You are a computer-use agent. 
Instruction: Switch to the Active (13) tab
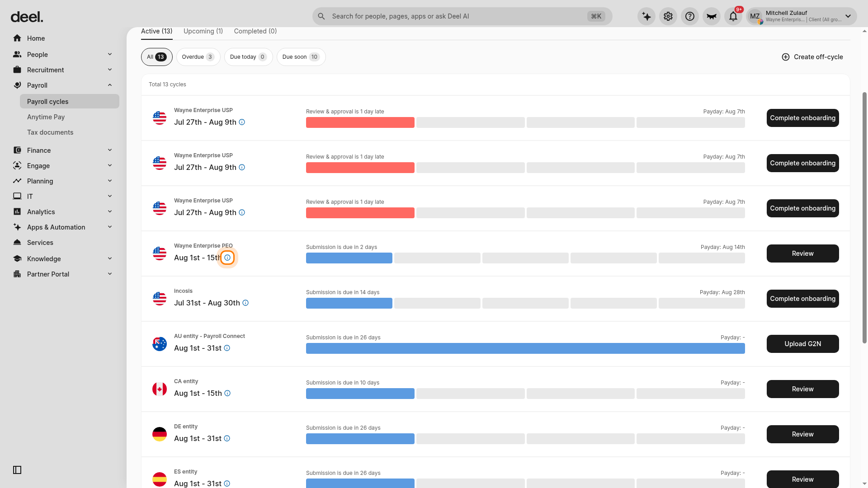coord(156,31)
